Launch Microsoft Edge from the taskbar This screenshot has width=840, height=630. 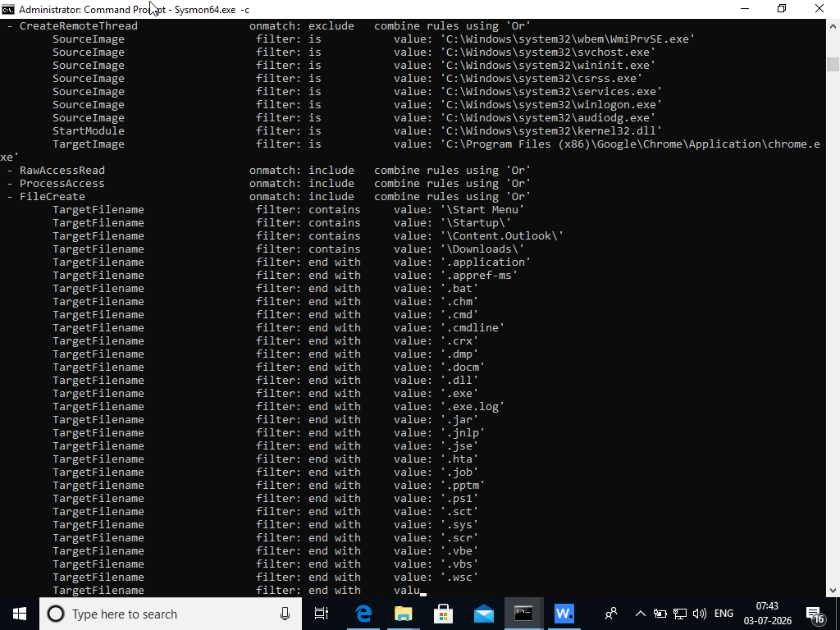[x=363, y=614]
